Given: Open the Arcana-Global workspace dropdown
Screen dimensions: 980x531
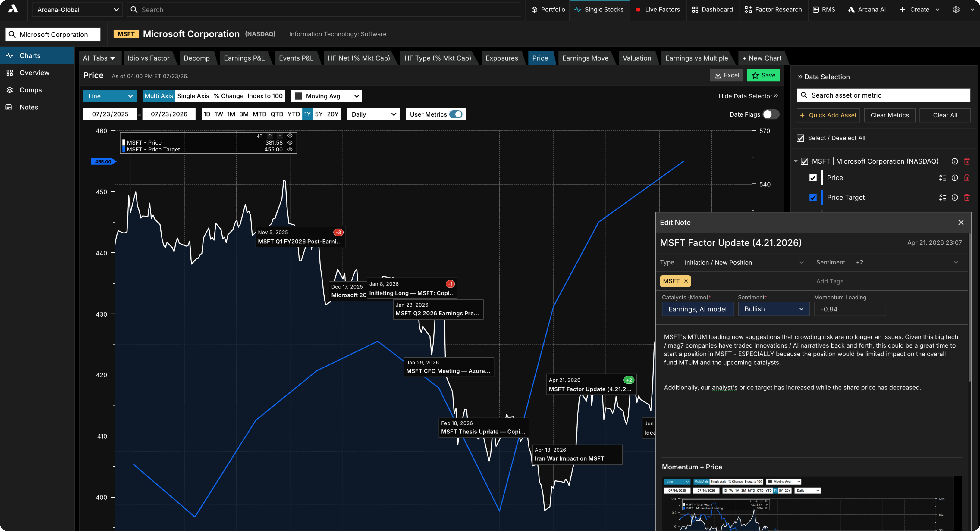Looking at the screenshot, I should 77,10.
